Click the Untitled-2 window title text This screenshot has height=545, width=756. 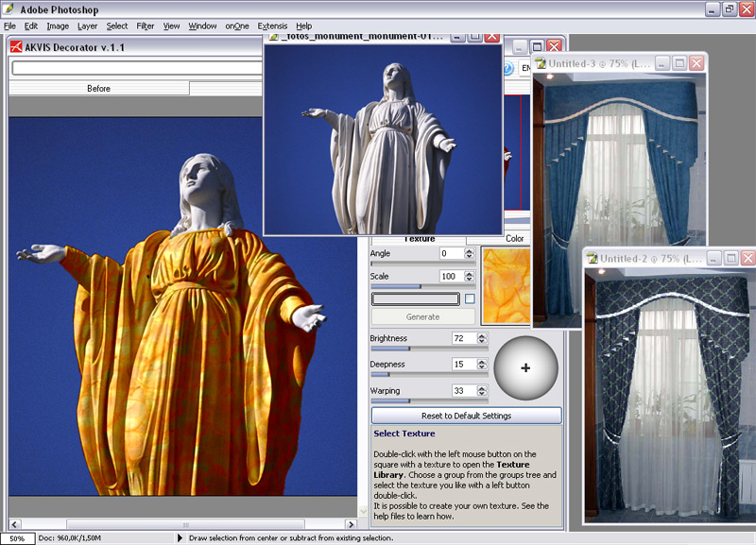tap(651, 258)
